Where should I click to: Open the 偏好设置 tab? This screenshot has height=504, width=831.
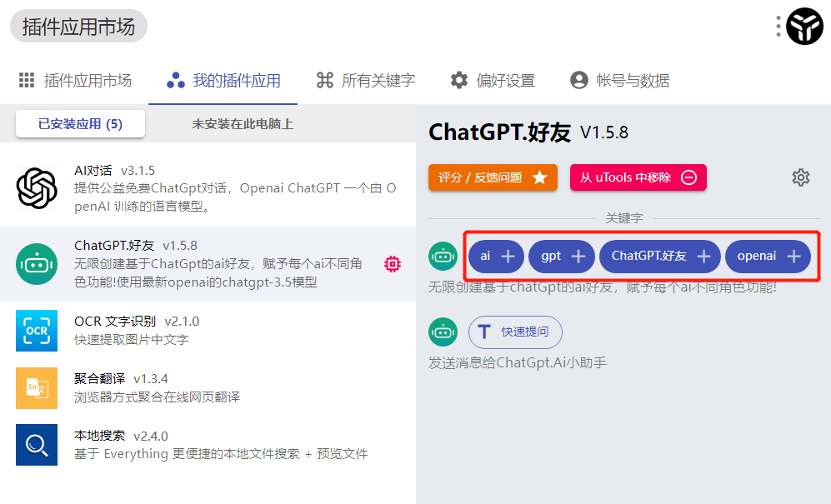click(493, 81)
